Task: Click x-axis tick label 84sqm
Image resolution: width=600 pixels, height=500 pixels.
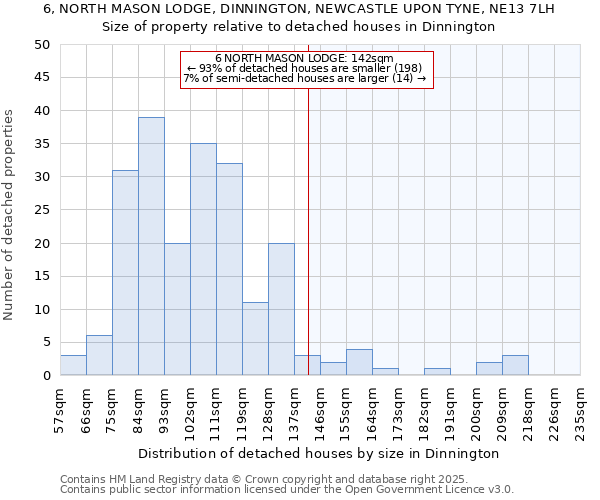Action: pyautogui.click(x=137, y=411)
